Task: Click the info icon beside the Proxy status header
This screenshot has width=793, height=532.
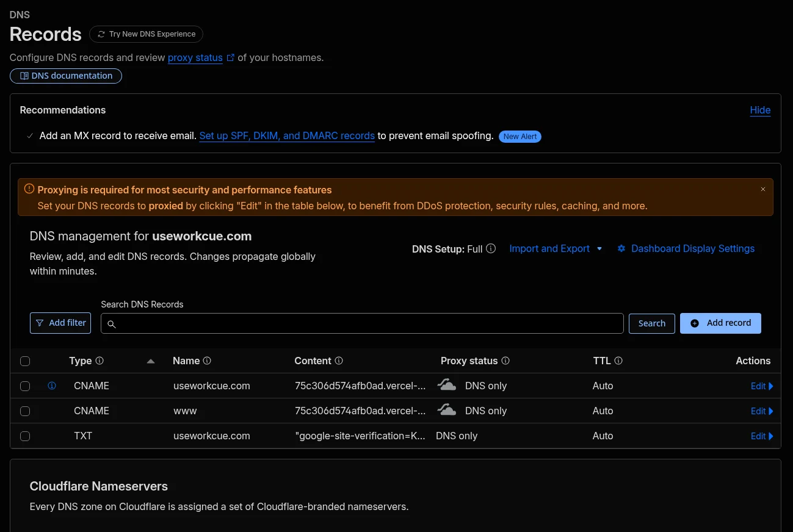Action: (505, 361)
